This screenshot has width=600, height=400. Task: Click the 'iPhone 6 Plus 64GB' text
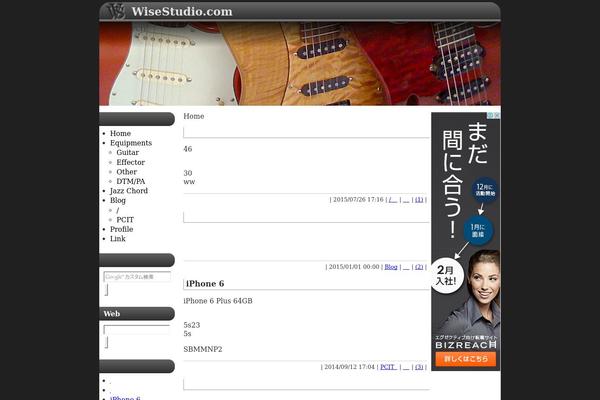click(x=218, y=301)
